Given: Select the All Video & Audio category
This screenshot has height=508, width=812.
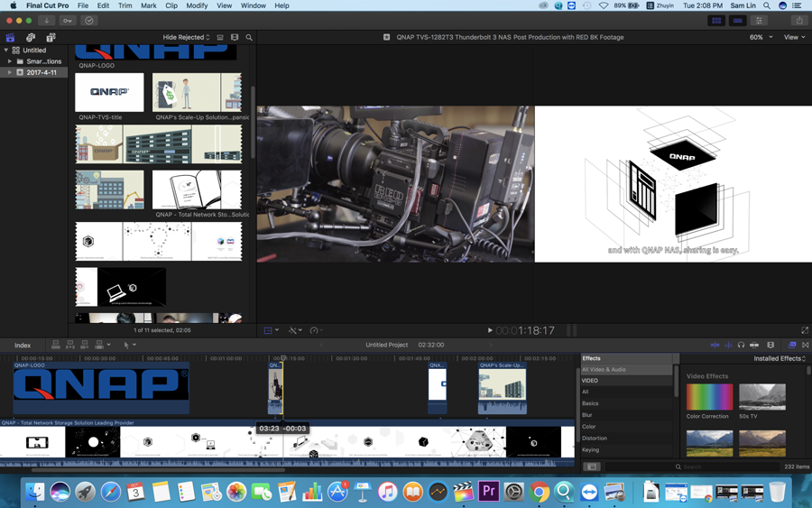Looking at the screenshot, I should pyautogui.click(x=627, y=370).
